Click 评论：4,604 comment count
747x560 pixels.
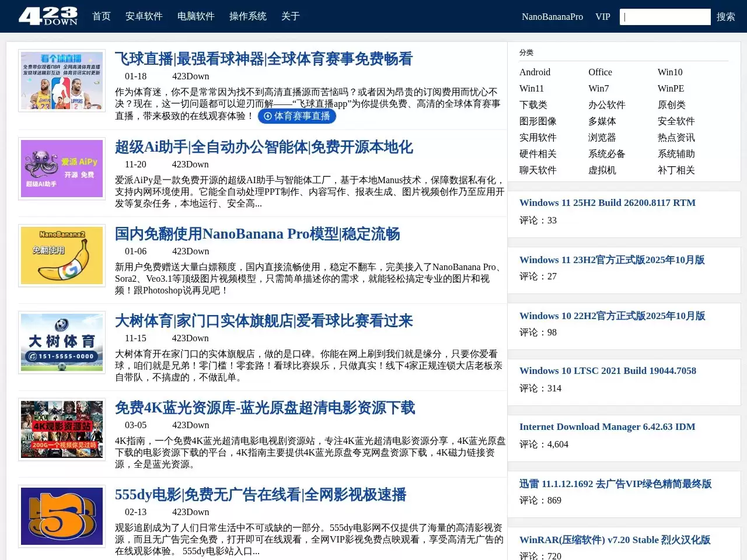click(544, 444)
